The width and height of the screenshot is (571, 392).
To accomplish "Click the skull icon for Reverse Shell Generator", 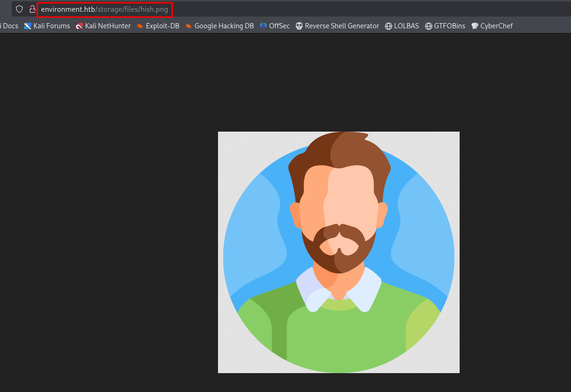I will pos(299,26).
